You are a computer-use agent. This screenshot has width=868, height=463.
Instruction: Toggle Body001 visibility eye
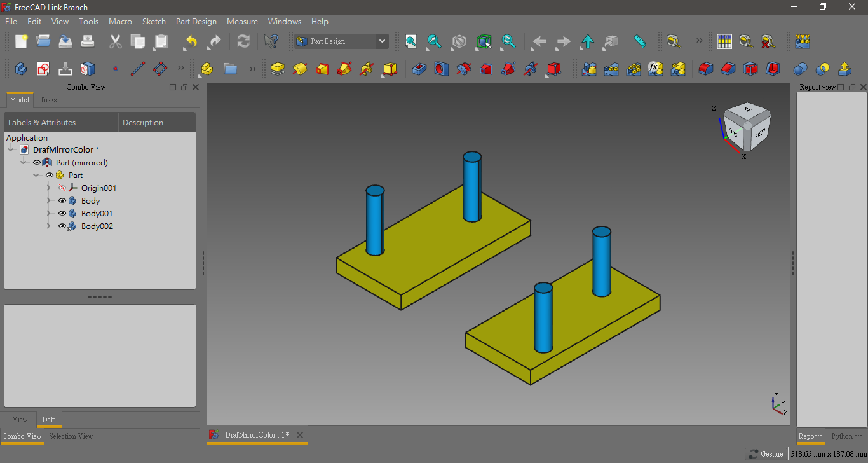pyautogui.click(x=62, y=213)
